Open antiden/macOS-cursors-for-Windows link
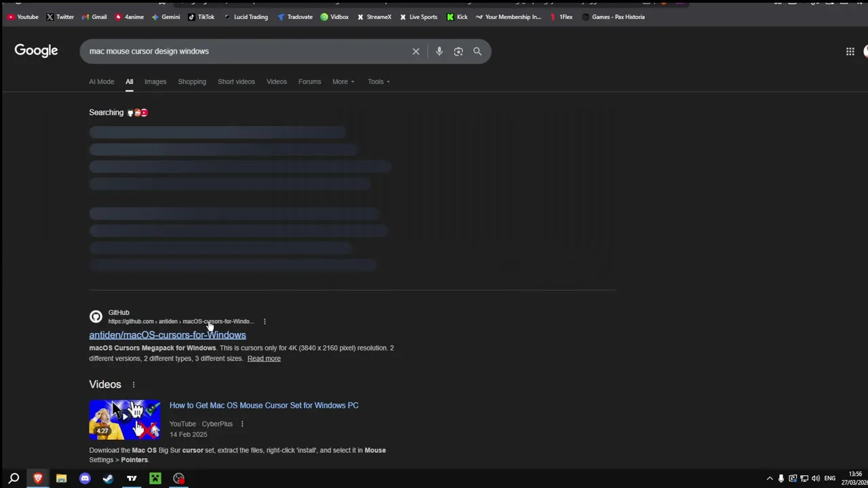The height and width of the screenshot is (488, 868). [x=167, y=335]
